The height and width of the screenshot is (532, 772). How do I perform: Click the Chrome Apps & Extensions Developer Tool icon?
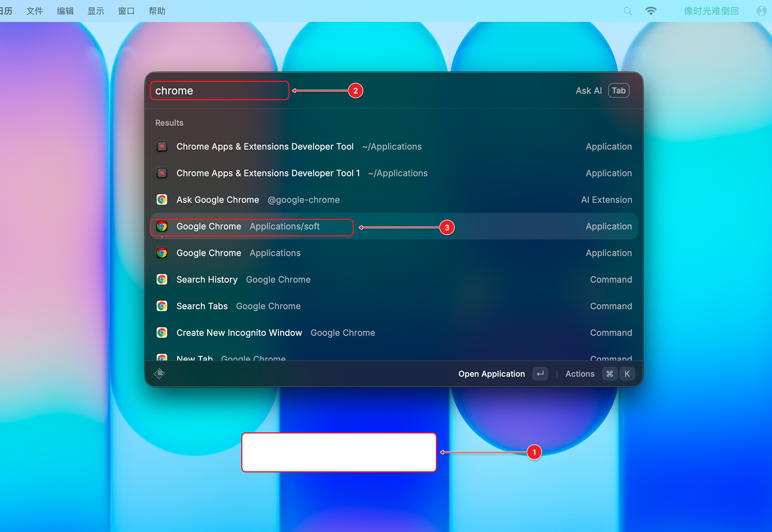coord(162,146)
